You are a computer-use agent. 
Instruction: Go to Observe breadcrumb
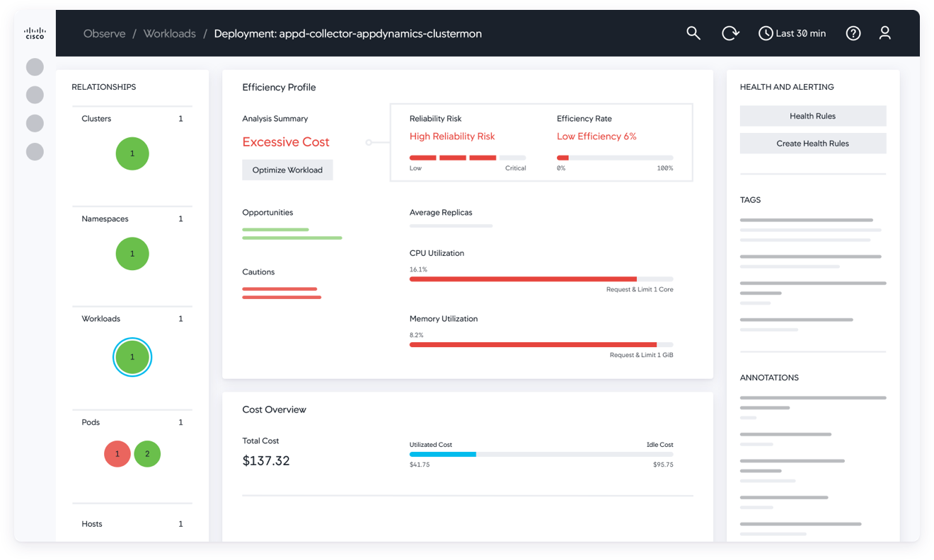pos(105,33)
